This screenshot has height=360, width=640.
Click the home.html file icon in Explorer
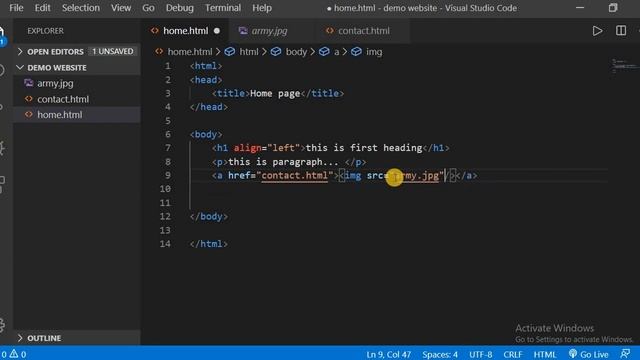pos(28,114)
